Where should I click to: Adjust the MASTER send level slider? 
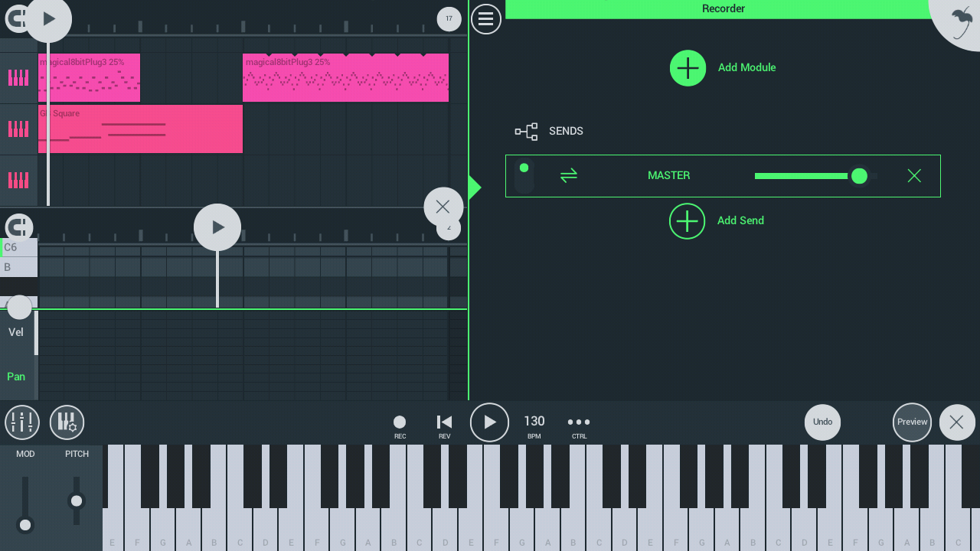coord(815,176)
